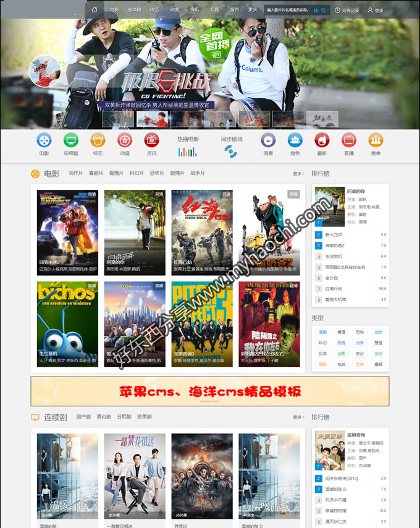Open 同桌的你 top ranking thumbnail
Screen dimensions: 420x528
(x=330, y=207)
